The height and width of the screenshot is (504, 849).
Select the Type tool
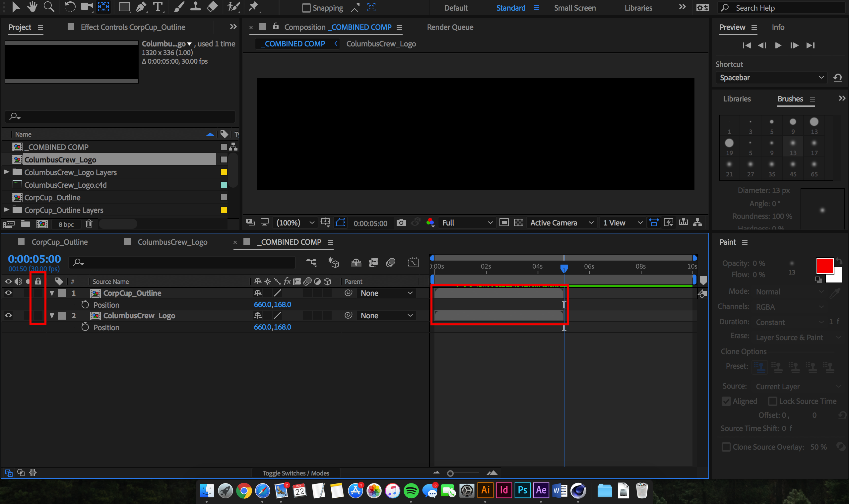click(157, 7)
